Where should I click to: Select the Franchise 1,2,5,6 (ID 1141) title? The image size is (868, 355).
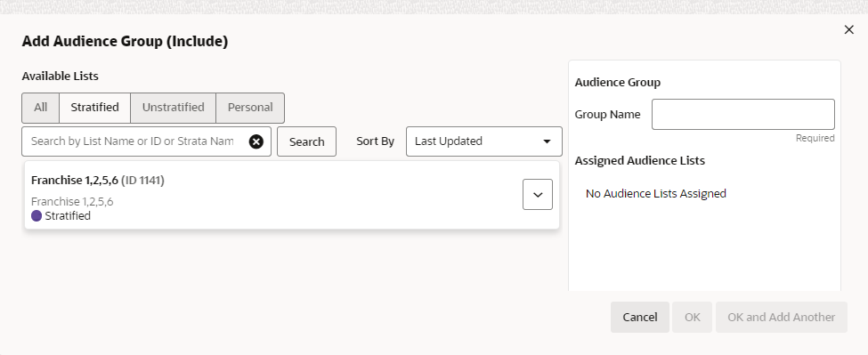coord(98,181)
